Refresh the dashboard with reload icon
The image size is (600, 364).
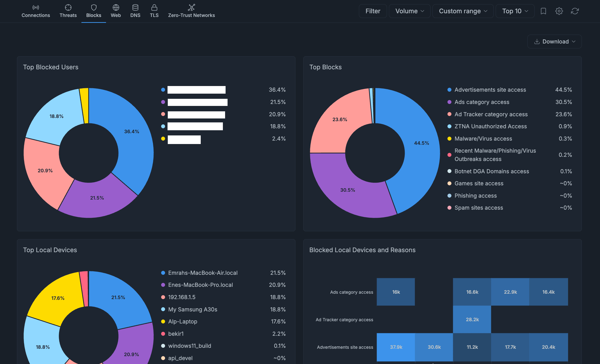click(x=575, y=11)
